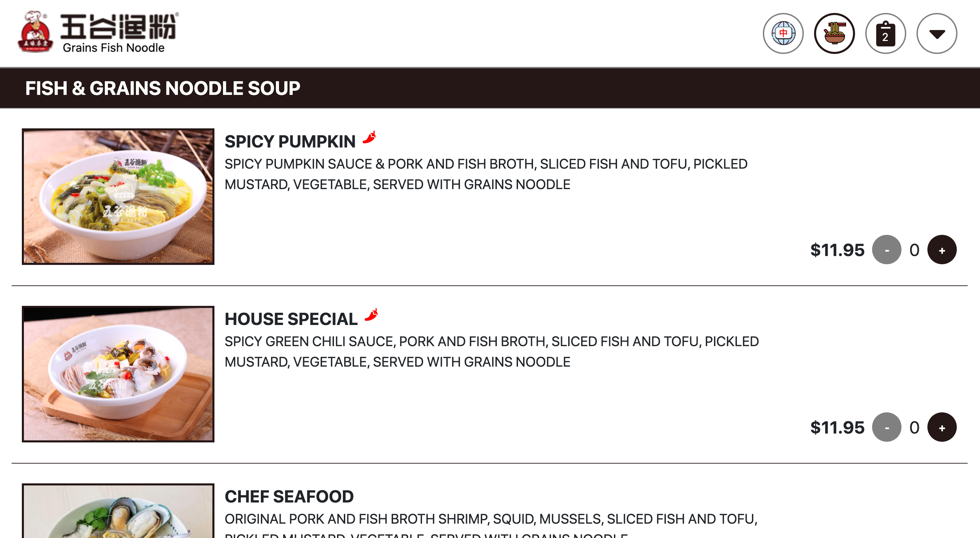The height and width of the screenshot is (538, 980).
Task: Add one House Special noodle soup
Action: pyautogui.click(x=942, y=427)
